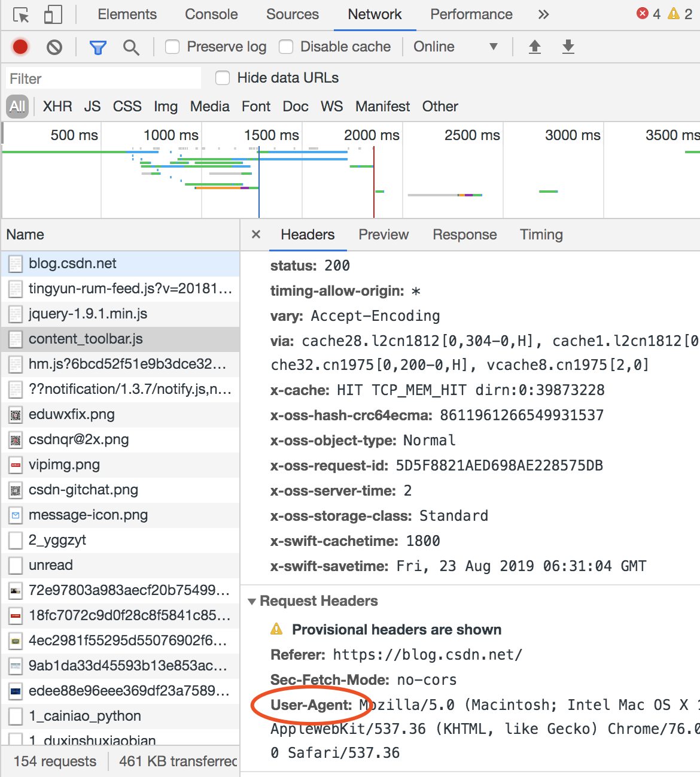Show the Timing detail tab
This screenshot has width=700, height=777.
[541, 235]
